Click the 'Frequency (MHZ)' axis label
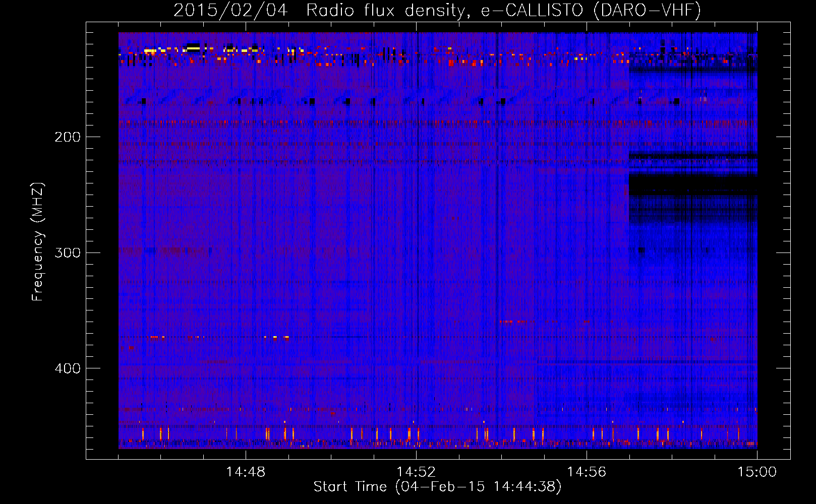The height and width of the screenshot is (504, 816). click(38, 242)
